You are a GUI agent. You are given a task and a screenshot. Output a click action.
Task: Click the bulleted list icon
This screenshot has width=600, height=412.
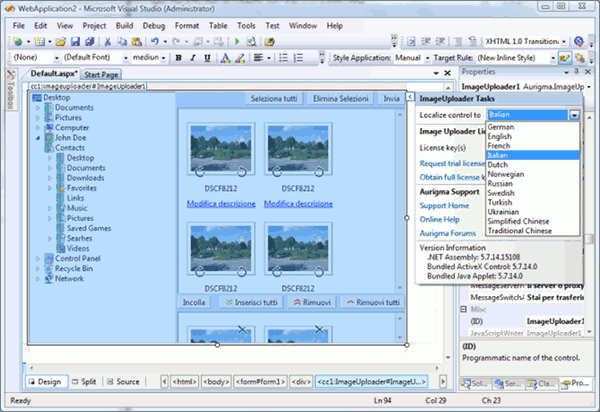click(283, 58)
